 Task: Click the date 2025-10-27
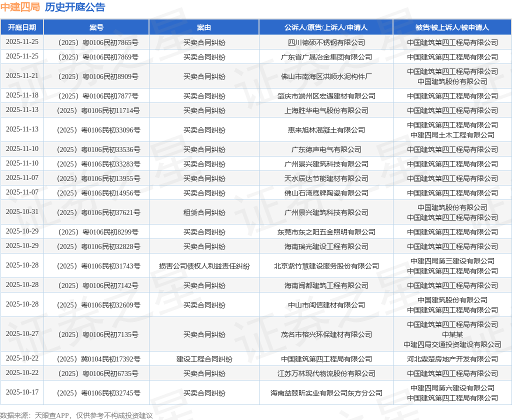[22, 334]
